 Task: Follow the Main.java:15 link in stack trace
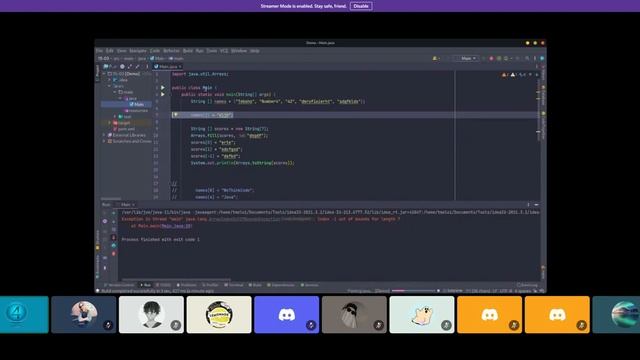(176, 226)
